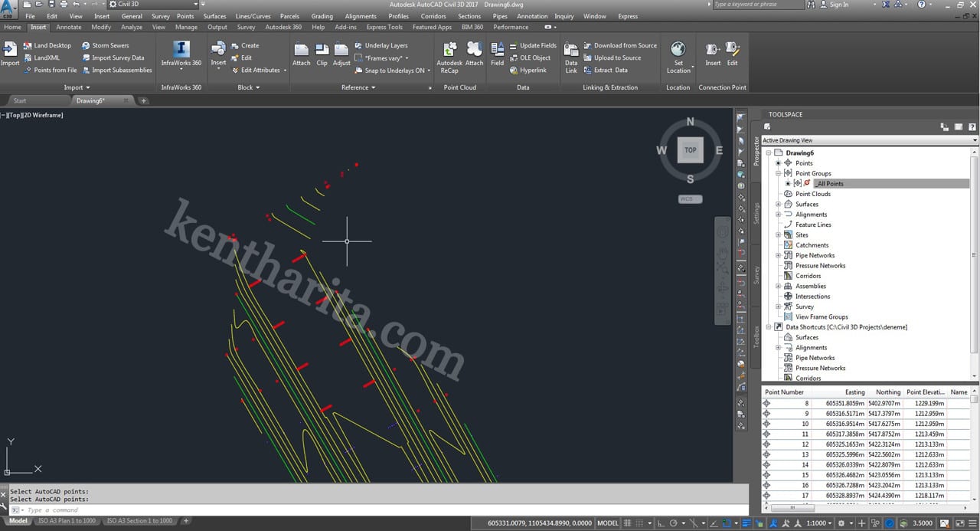The width and height of the screenshot is (980, 531).
Task: Click the TOP face of ViewCube
Action: (x=690, y=150)
